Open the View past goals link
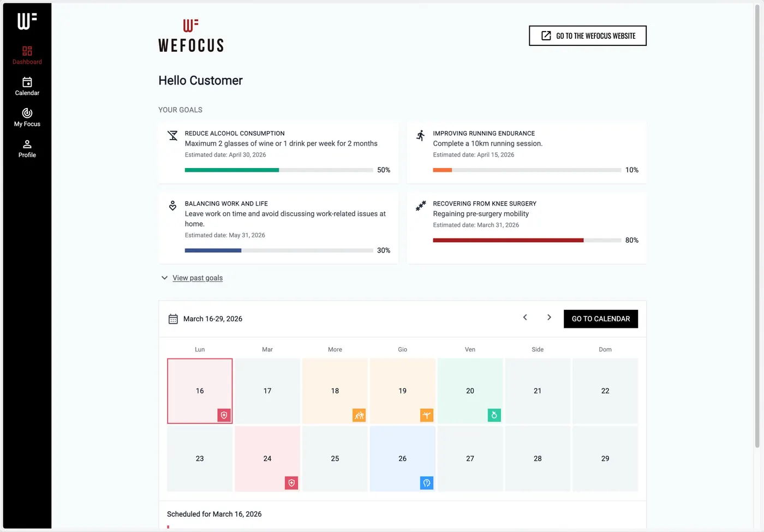Screen dimensions: 764x532 click(x=198, y=278)
